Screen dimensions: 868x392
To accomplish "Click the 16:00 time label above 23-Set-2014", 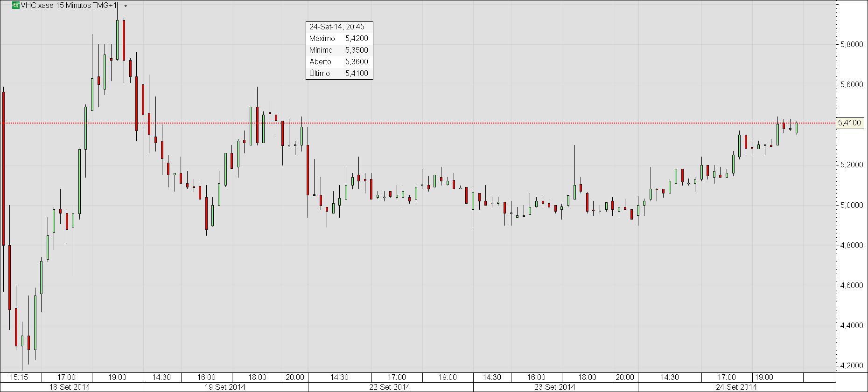I will click(536, 377).
